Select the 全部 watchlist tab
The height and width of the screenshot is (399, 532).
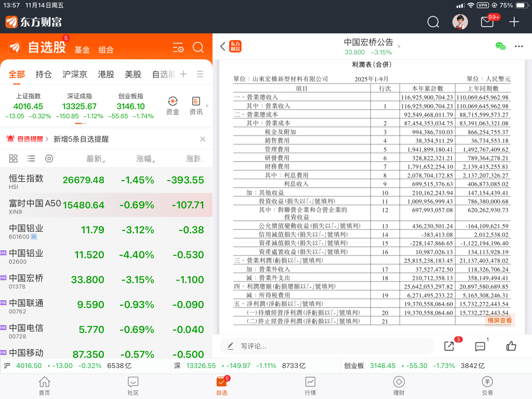(17, 74)
